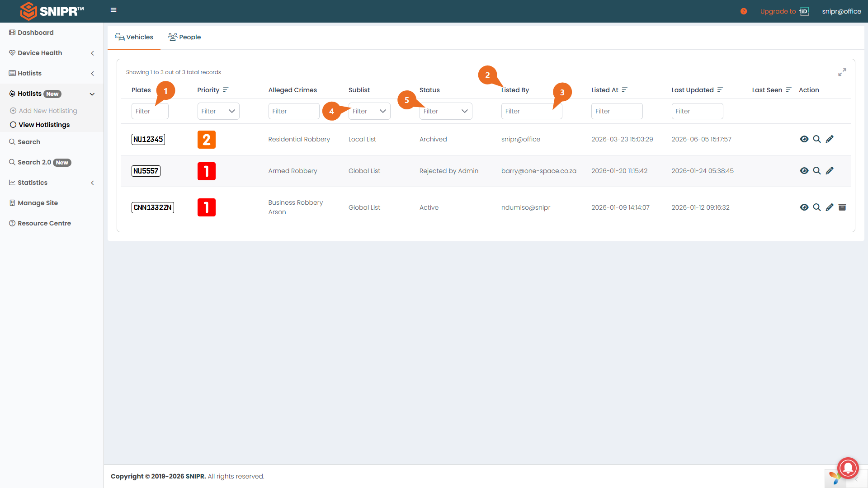The image size is (868, 488).
Task: View NU5557 hotlisting with eye icon
Action: (804, 171)
